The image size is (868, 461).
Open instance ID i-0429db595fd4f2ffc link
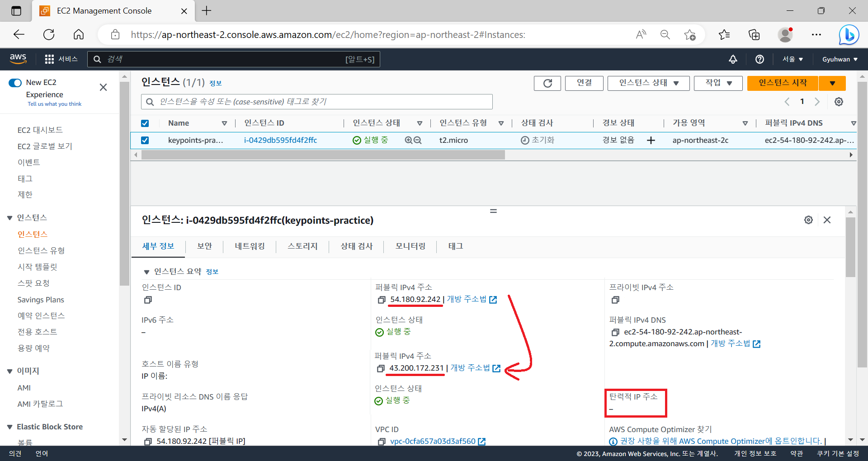click(x=280, y=141)
